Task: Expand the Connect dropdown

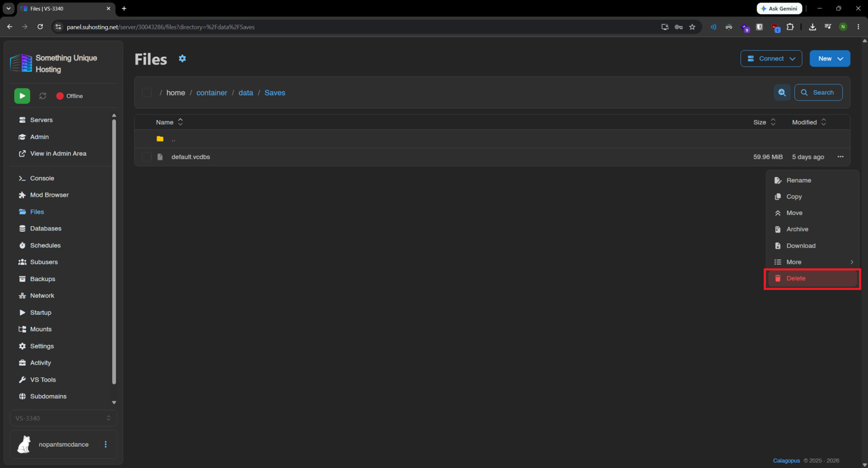Action: click(x=771, y=59)
